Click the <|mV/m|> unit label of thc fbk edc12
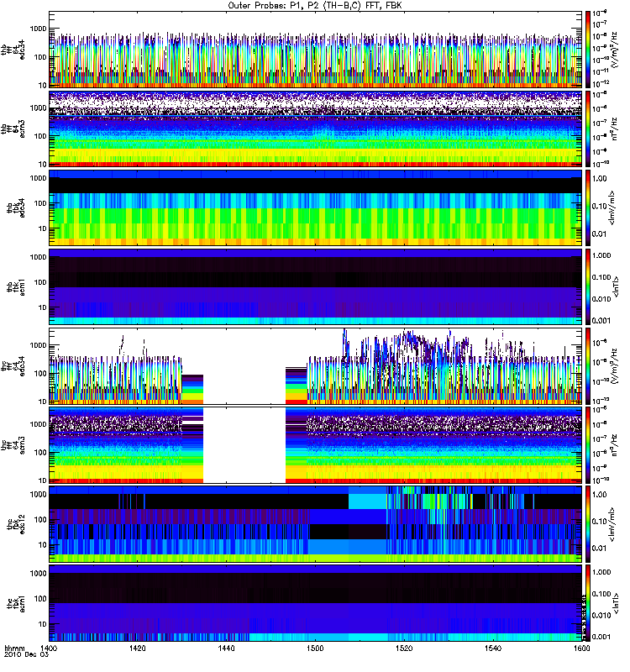 click(612, 523)
